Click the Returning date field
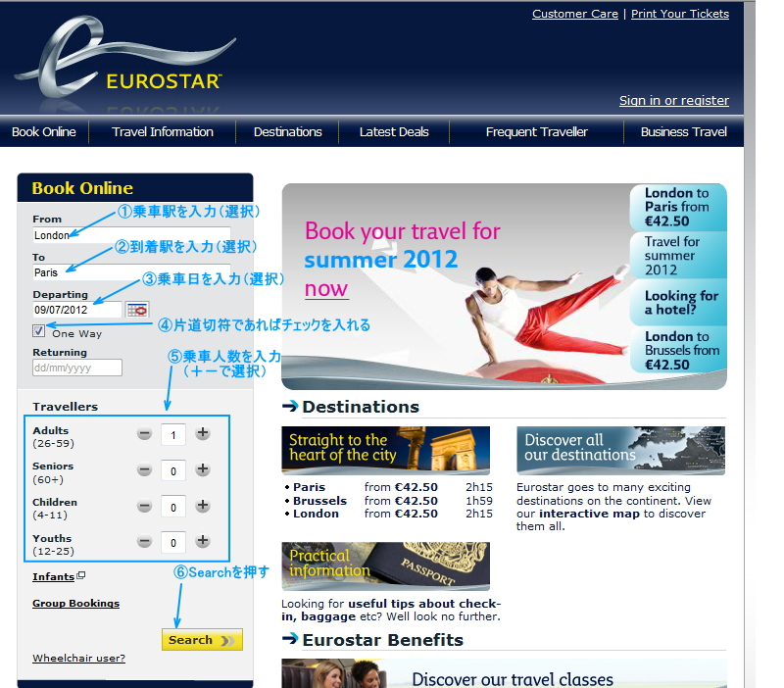This screenshot has height=688, width=784. click(77, 368)
